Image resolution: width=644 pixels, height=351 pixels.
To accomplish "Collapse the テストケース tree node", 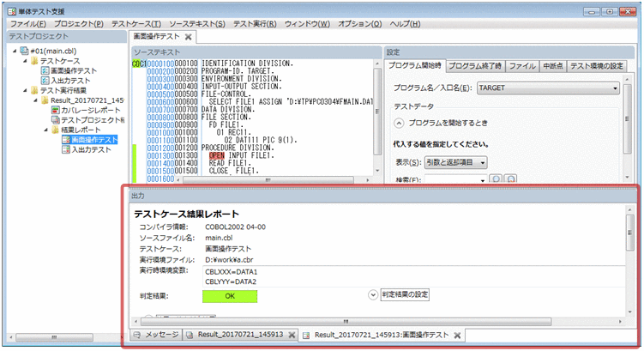I will 25,61.
